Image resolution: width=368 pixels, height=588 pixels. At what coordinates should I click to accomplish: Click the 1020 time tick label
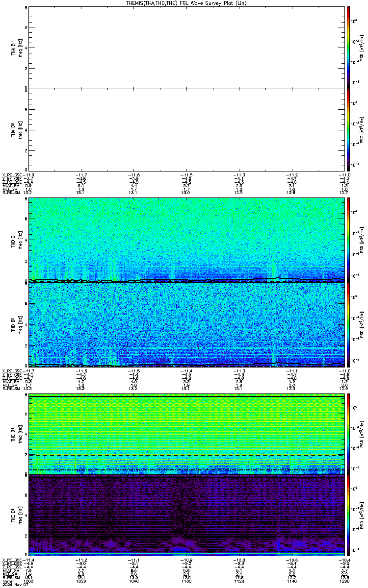click(81, 581)
